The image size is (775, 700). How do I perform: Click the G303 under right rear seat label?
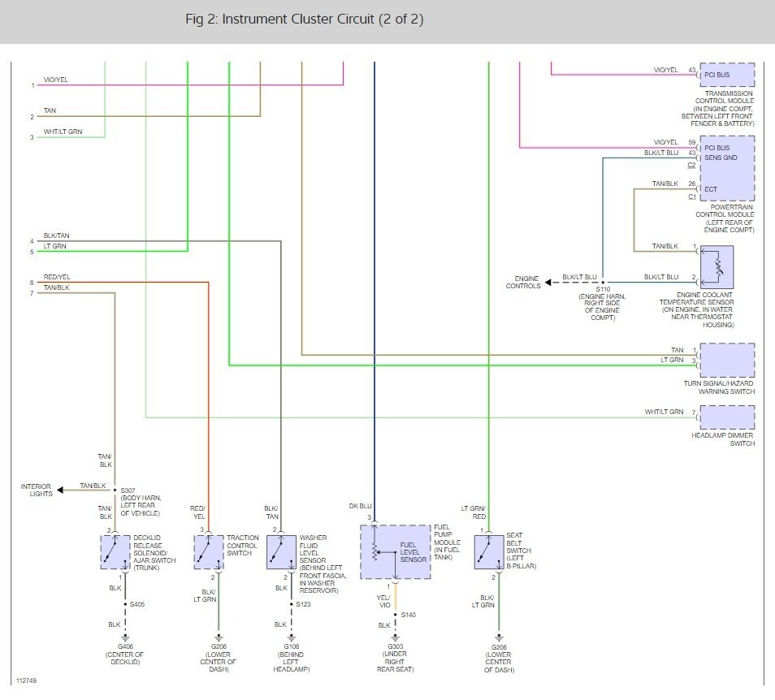[x=396, y=658]
